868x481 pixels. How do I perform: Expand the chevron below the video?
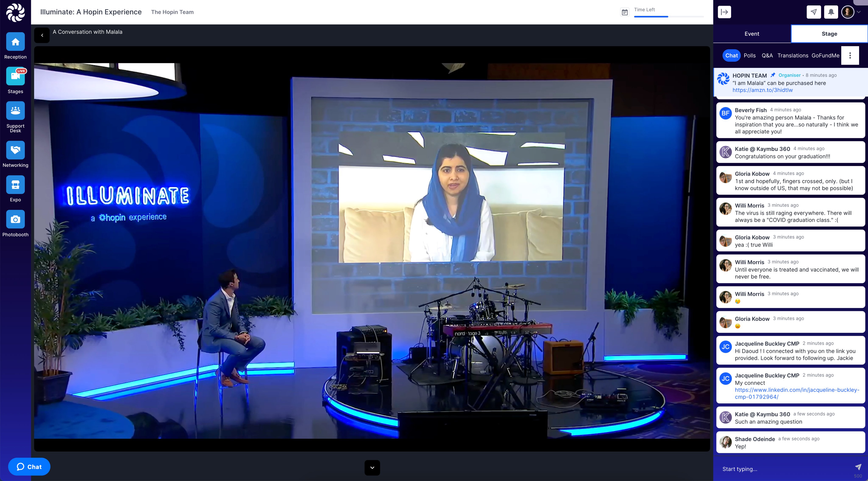(x=372, y=468)
